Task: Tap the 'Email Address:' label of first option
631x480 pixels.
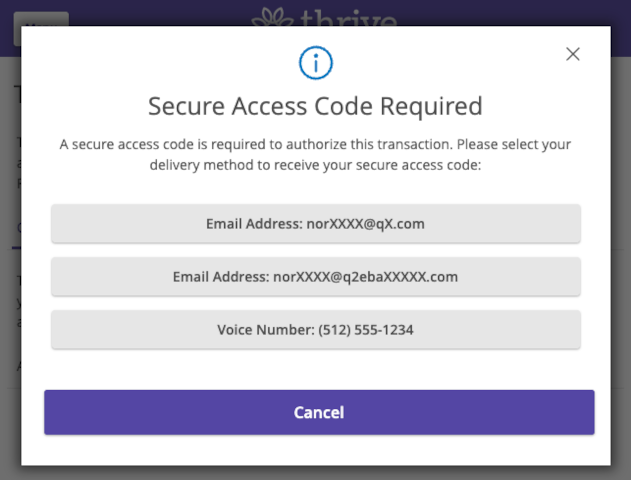Action: 254,224
